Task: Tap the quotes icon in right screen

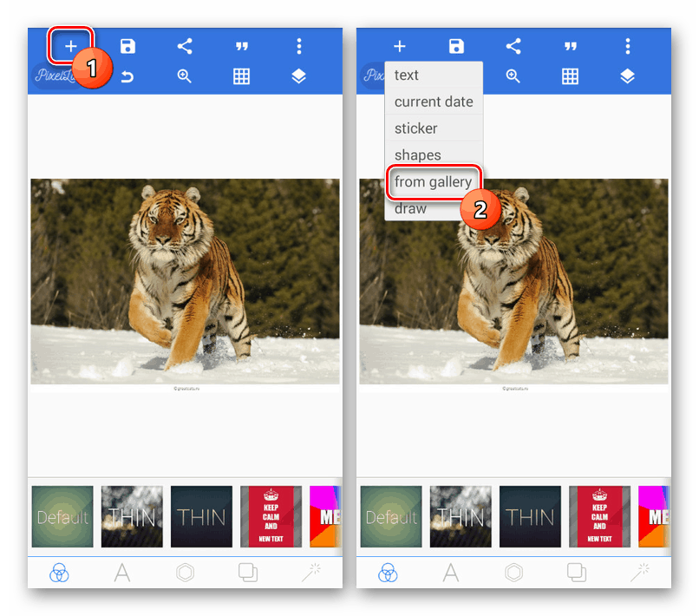Action: (x=570, y=46)
